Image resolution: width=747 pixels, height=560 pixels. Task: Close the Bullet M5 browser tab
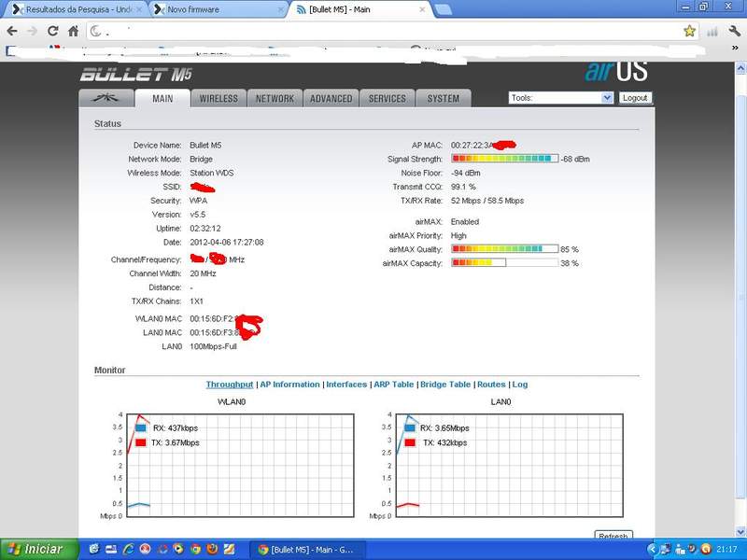click(x=422, y=9)
